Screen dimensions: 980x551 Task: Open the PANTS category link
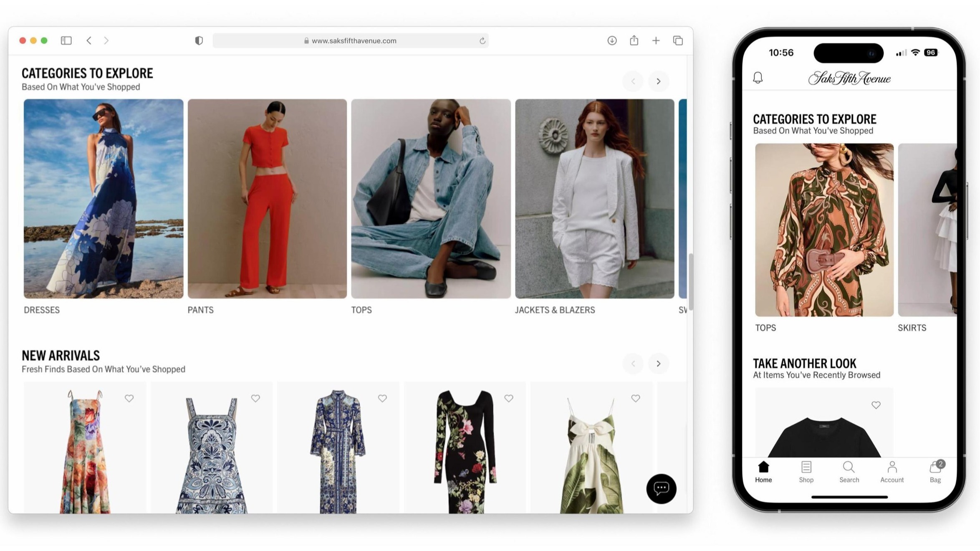tap(200, 310)
